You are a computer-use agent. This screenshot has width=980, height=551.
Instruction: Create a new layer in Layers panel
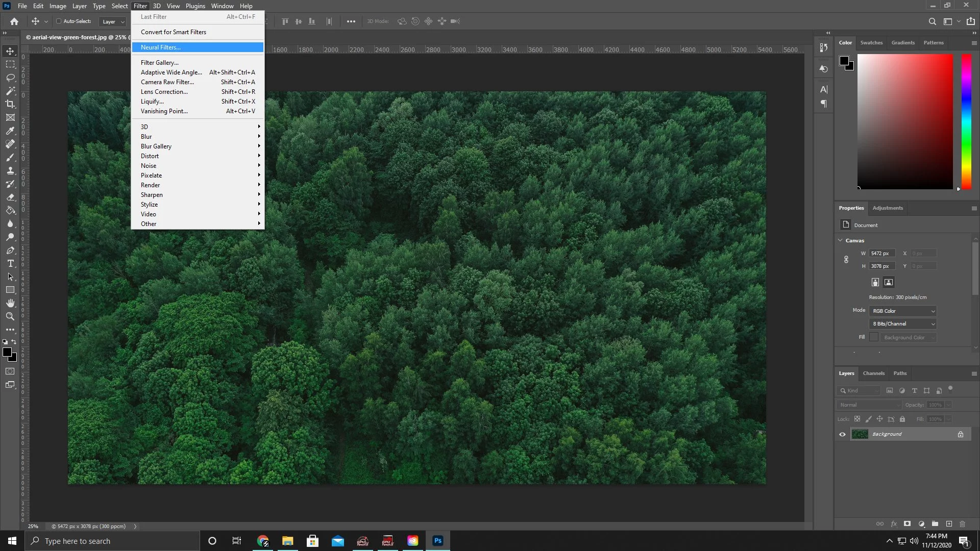(x=949, y=524)
